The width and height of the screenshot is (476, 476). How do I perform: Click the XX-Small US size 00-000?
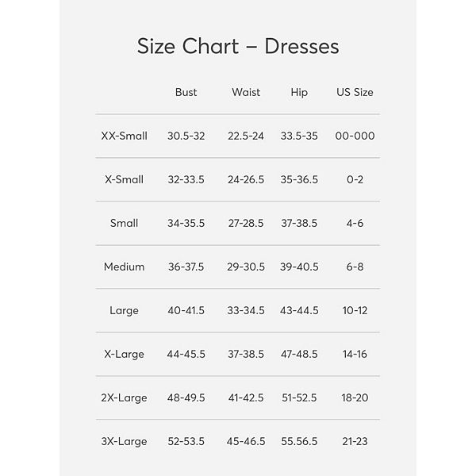(x=355, y=136)
